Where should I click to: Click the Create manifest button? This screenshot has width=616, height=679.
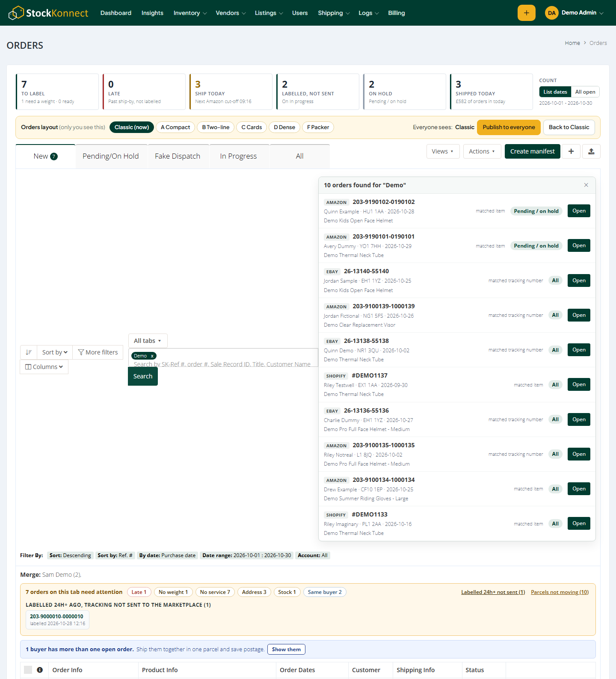[x=533, y=151]
